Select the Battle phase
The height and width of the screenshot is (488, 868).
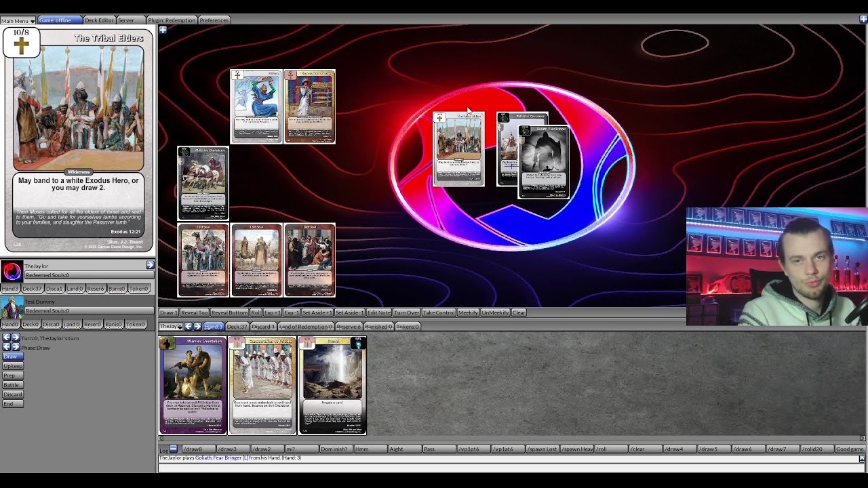tap(12, 385)
